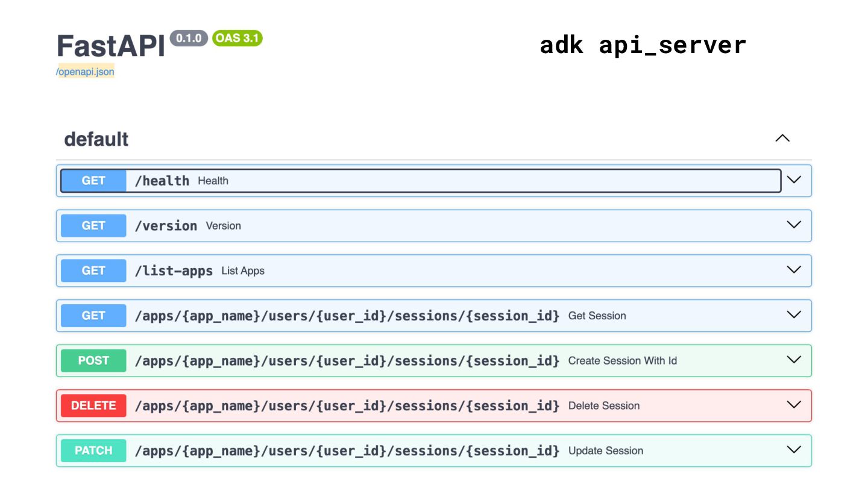Image resolution: width=868 pixels, height=488 pixels.
Task: Expand the /health endpoint chevron
Action: click(794, 180)
